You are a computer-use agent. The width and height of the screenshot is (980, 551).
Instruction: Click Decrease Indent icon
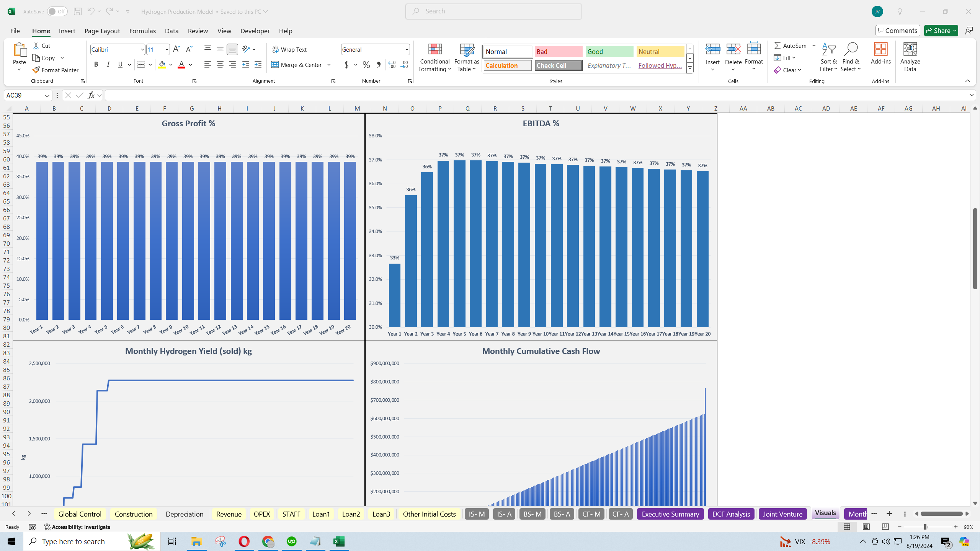click(x=246, y=65)
